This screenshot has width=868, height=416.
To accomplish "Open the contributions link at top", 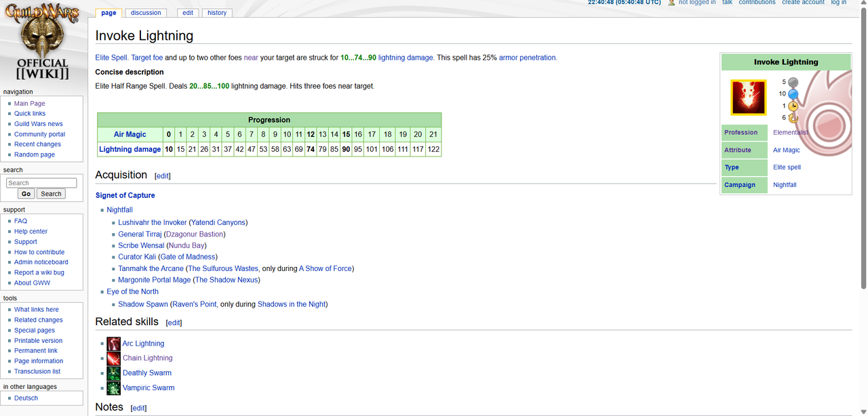I will pyautogui.click(x=757, y=3).
